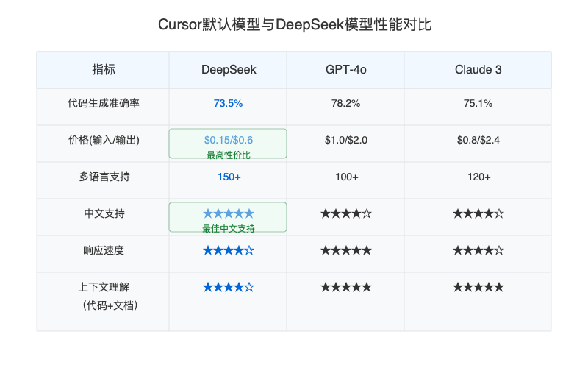The height and width of the screenshot is (368, 588).
Task: Click GPT-4o's star rating for 响应速度
Action: [x=345, y=250]
